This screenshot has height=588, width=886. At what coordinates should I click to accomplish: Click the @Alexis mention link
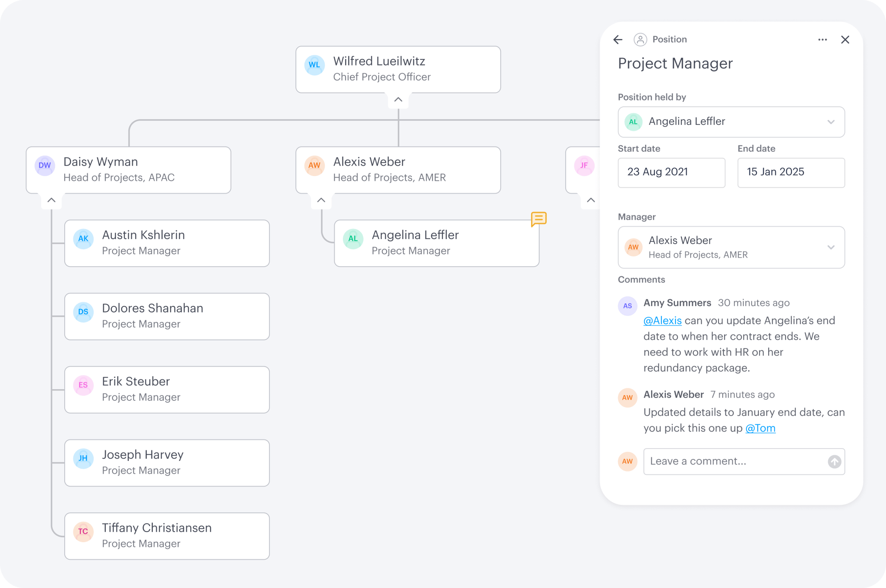[x=662, y=321]
